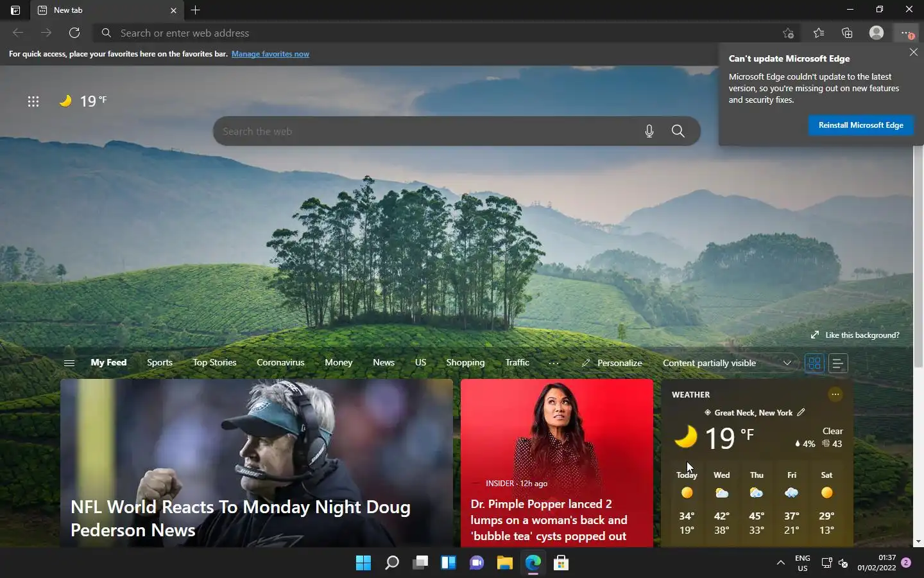This screenshot has height=578, width=924.
Task: Click the taskbar clock 01:37
Action: pyautogui.click(x=877, y=563)
